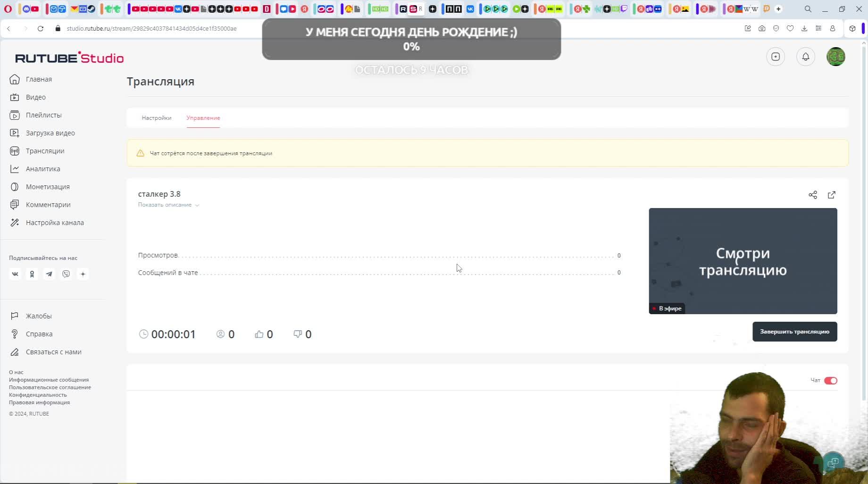868x484 pixels.
Task: Click the Смотри трансляцию preview thumbnail
Action: (743, 261)
